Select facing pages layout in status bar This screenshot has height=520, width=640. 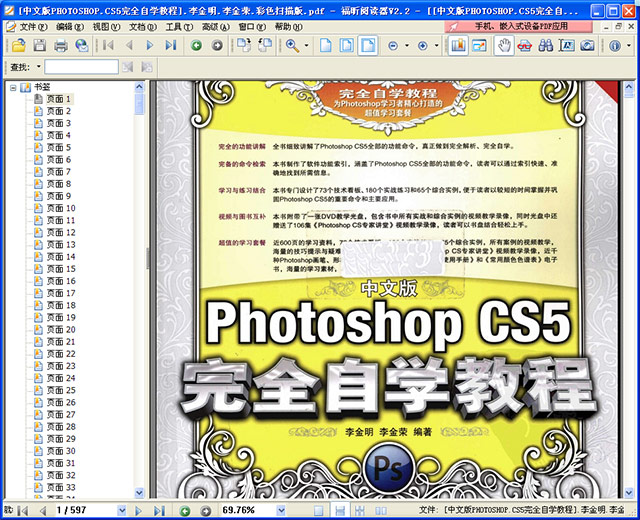(x=381, y=511)
